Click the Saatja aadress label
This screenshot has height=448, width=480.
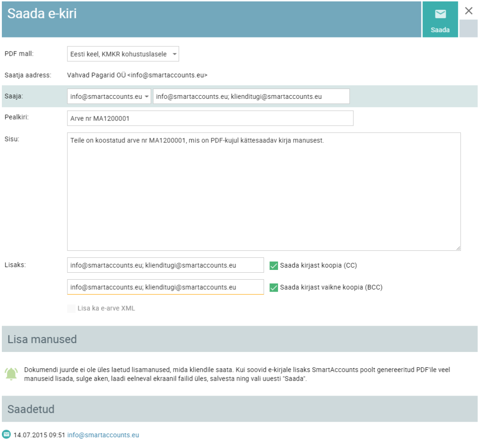pos(28,75)
